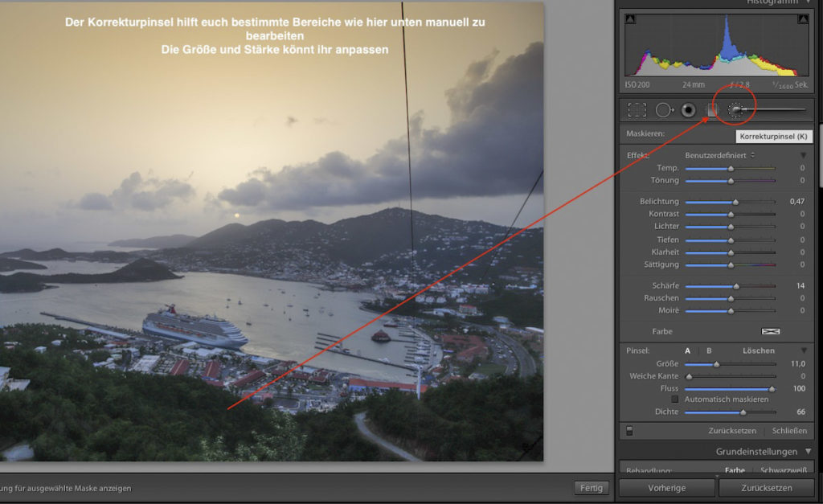The image size is (823, 504).
Task: Toggle highlight clipping indicator in histogram
Action: point(805,18)
